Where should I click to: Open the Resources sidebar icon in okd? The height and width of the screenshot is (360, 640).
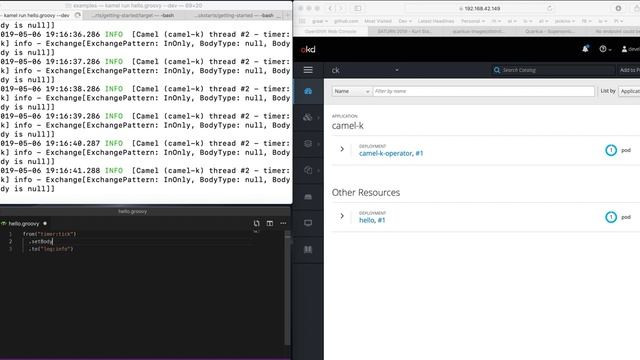(x=308, y=170)
